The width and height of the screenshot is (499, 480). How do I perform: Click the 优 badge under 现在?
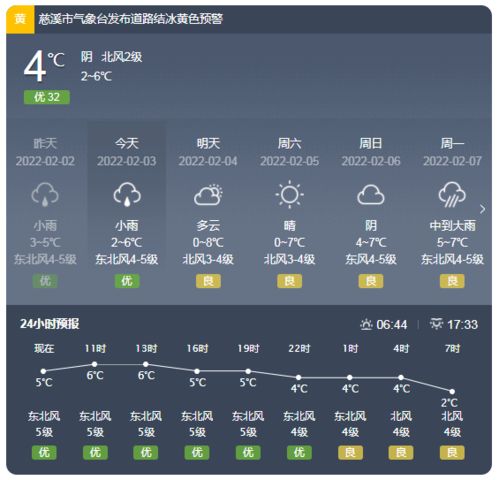click(x=44, y=453)
